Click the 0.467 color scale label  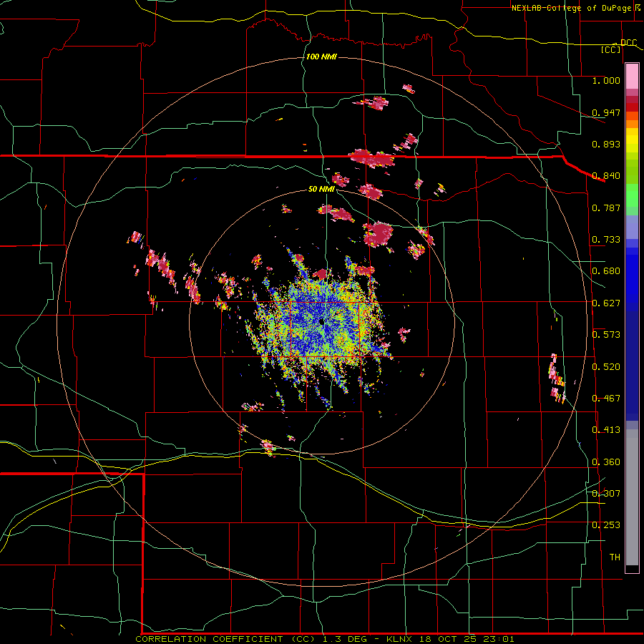[606, 399]
